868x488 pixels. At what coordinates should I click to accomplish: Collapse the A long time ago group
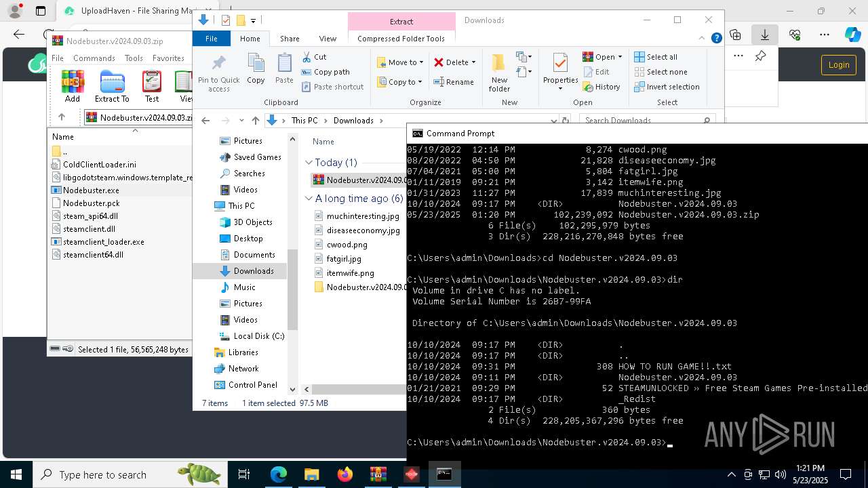click(x=309, y=199)
